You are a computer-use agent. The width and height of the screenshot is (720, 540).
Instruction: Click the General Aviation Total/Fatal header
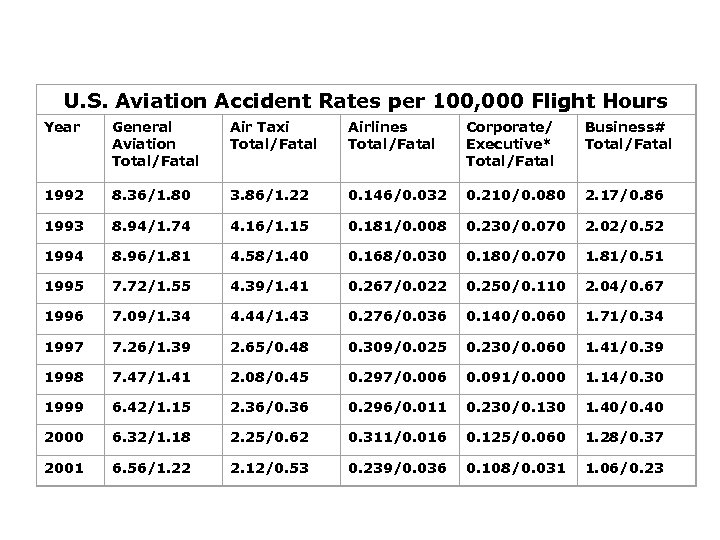tap(155, 143)
